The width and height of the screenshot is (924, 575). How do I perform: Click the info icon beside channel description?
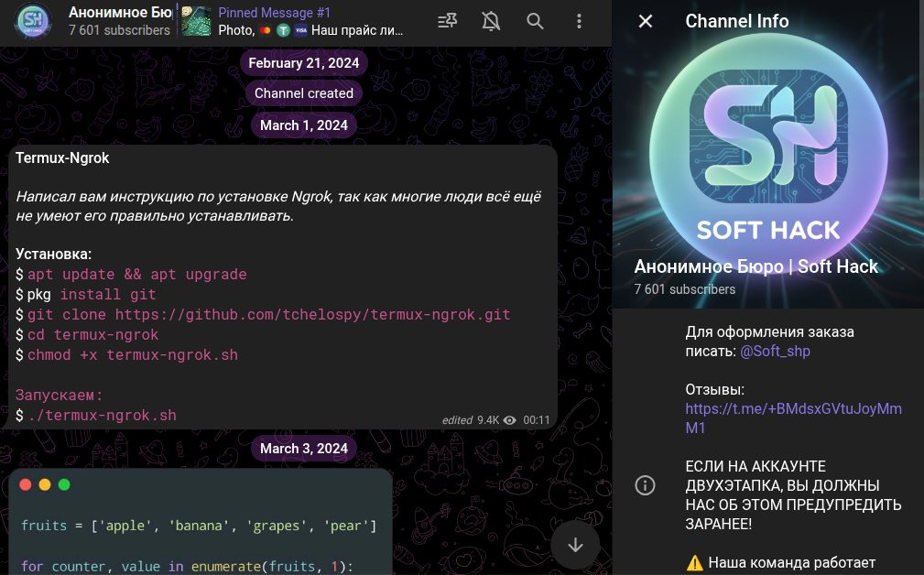[646, 484]
